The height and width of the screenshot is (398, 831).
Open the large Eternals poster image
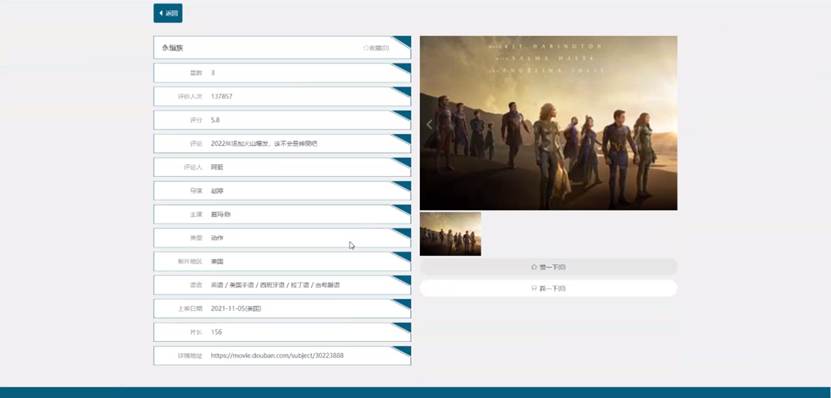point(549,123)
